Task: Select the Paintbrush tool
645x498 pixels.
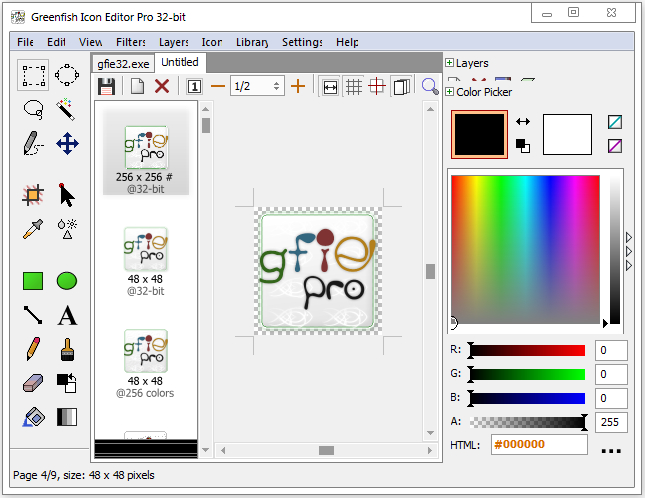Action: click(x=67, y=350)
